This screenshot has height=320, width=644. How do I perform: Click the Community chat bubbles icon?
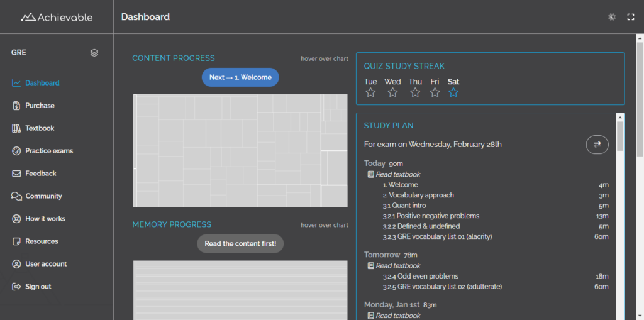(x=16, y=196)
